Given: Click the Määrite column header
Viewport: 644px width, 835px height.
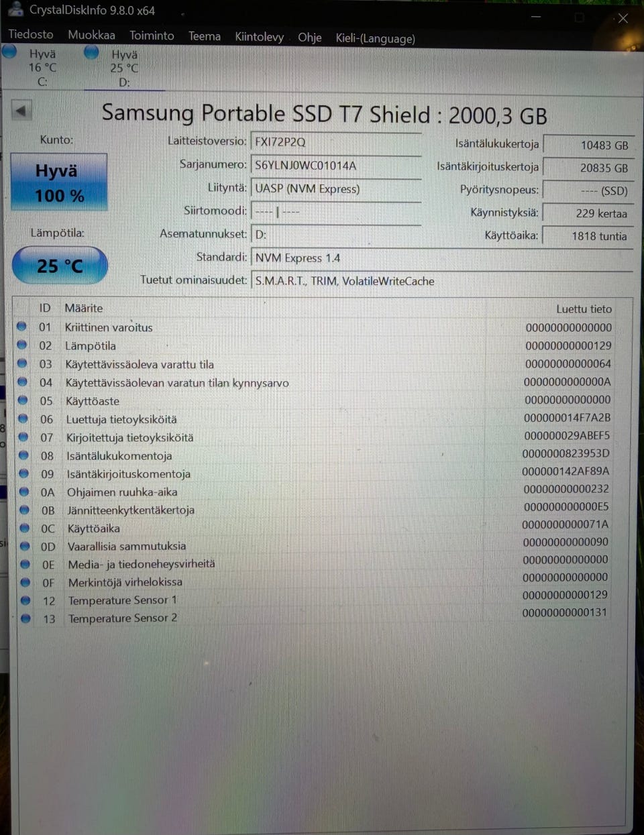Looking at the screenshot, I should 84,308.
